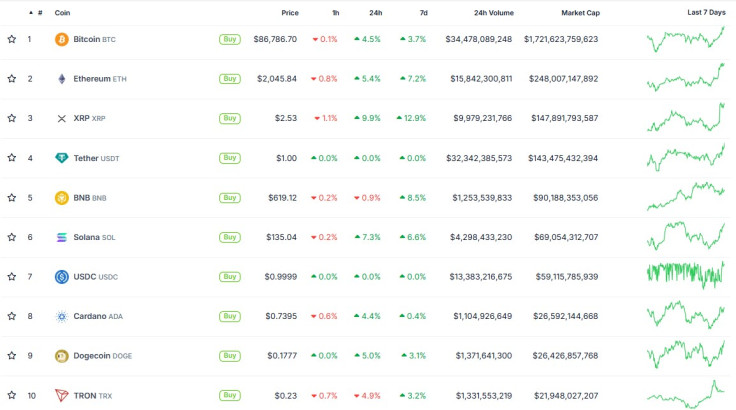Open the Ethereum ETH coin link
This screenshot has width=736, height=410.
tap(100, 79)
